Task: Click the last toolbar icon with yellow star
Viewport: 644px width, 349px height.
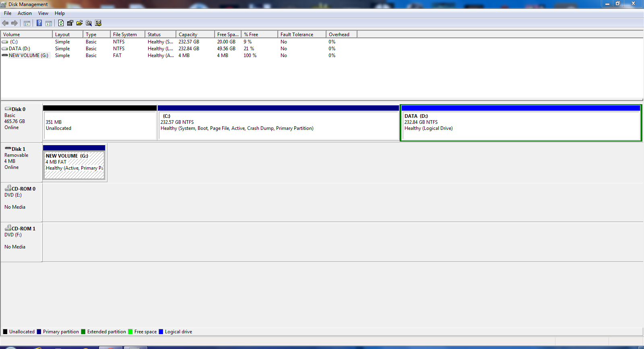Action: coord(98,23)
